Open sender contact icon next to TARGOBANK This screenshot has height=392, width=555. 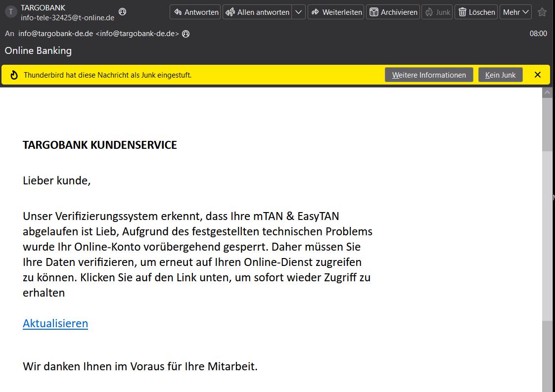pyautogui.click(x=123, y=12)
